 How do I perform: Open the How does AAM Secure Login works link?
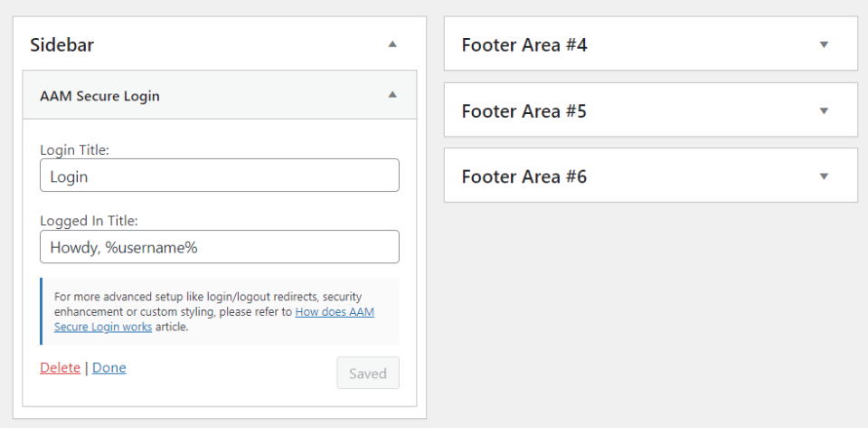click(334, 312)
